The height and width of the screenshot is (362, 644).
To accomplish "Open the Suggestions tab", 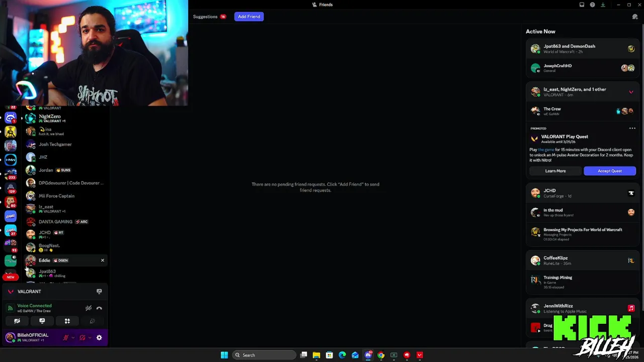I will 209,17.
